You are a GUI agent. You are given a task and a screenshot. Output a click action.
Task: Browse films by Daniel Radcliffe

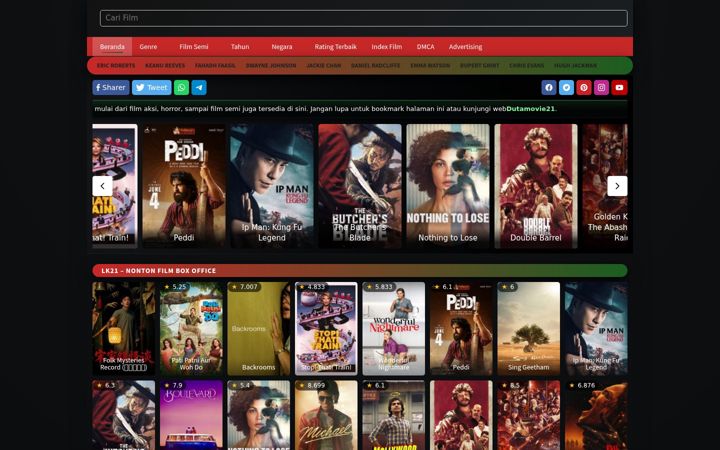376,66
